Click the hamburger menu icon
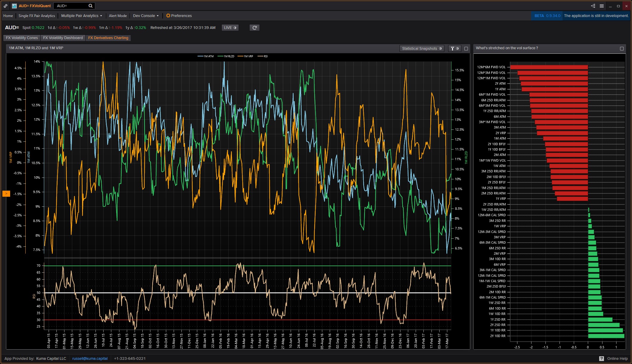Screen dimensions: 632x364 602,6
